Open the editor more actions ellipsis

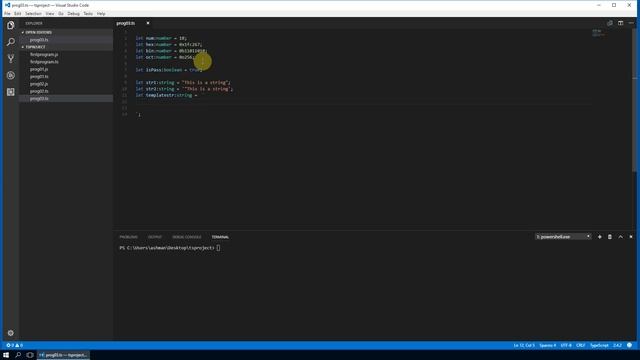coord(631,23)
